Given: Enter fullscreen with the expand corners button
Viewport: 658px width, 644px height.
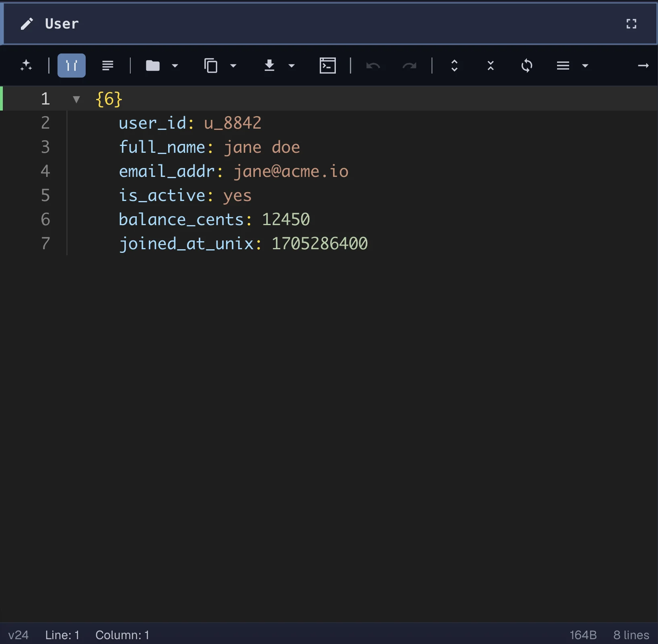Looking at the screenshot, I should coord(631,24).
